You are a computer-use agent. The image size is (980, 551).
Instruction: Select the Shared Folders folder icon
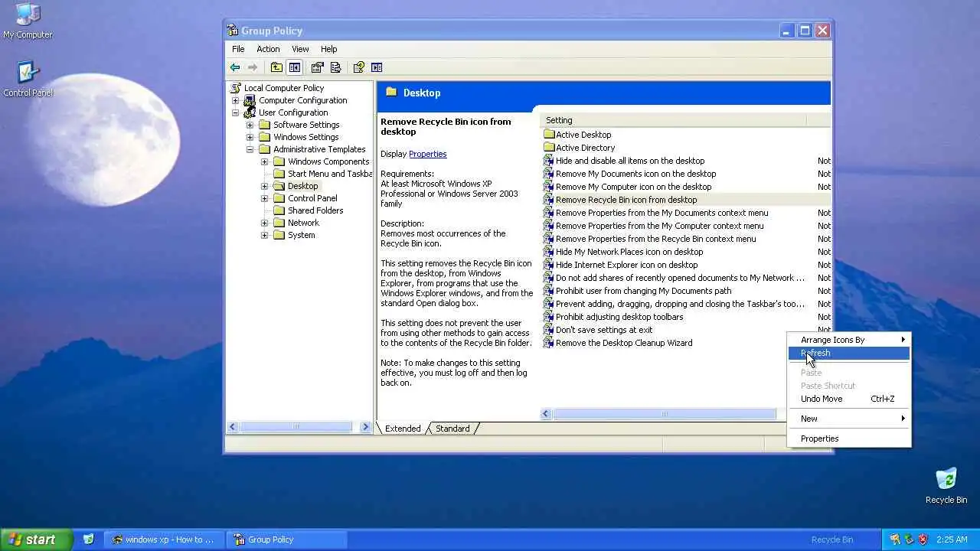coord(279,210)
